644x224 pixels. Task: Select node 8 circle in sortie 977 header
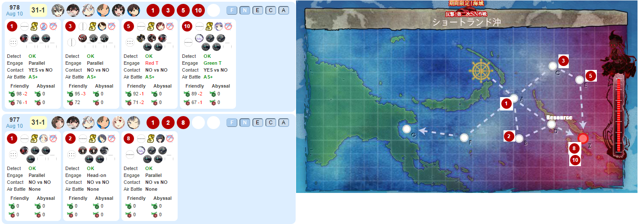tap(183, 123)
